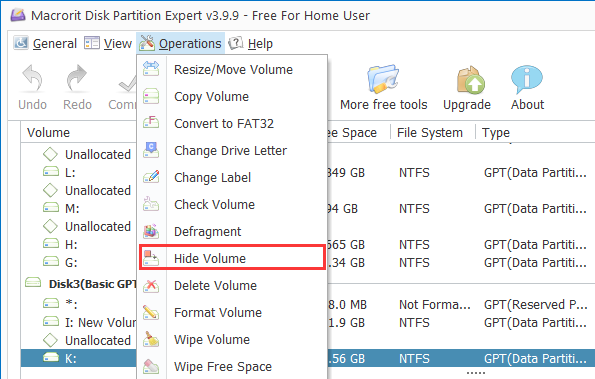This screenshot has height=379, width=595.
Task: Click the Convert to FAT32 icon
Action: point(151,123)
